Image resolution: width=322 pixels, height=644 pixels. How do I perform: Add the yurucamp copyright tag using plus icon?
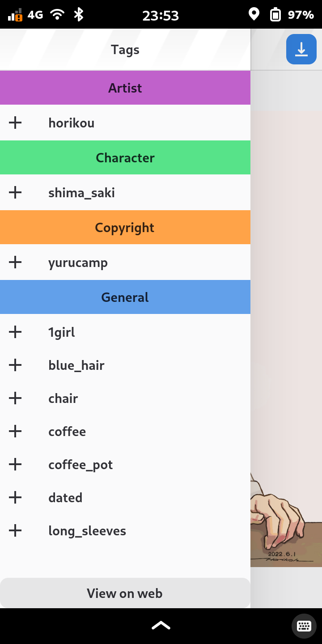(15, 262)
